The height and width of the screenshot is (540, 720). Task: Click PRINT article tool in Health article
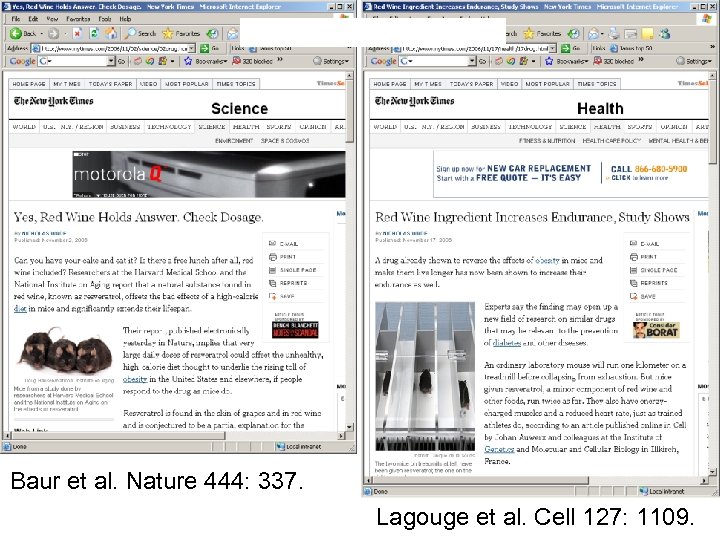click(x=643, y=257)
